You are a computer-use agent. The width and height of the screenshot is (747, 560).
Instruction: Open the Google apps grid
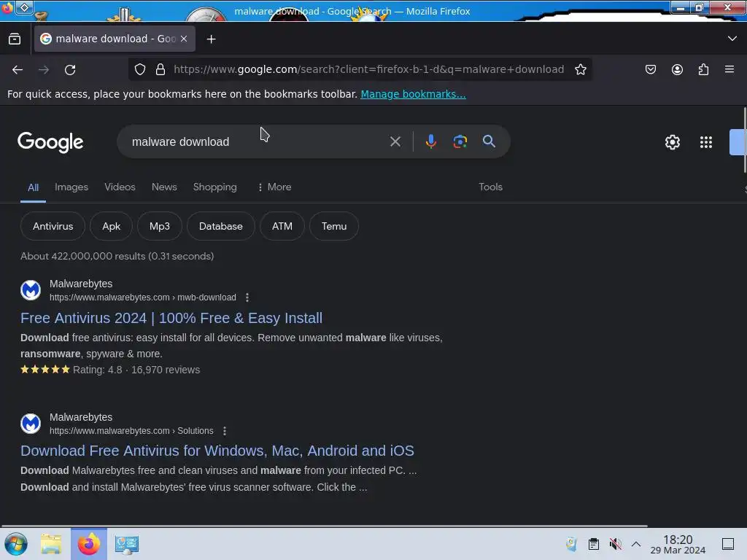[706, 142]
